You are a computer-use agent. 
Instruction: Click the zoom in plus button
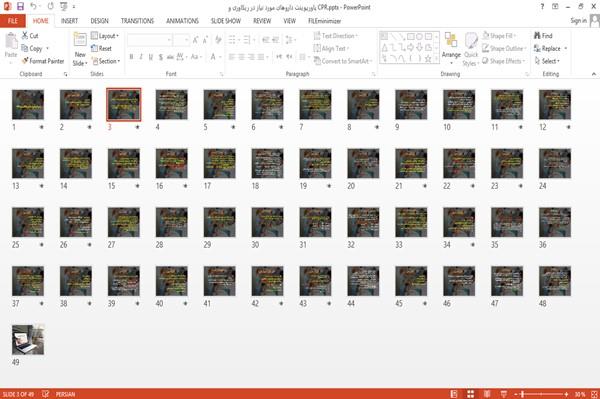pyautogui.click(x=566, y=394)
